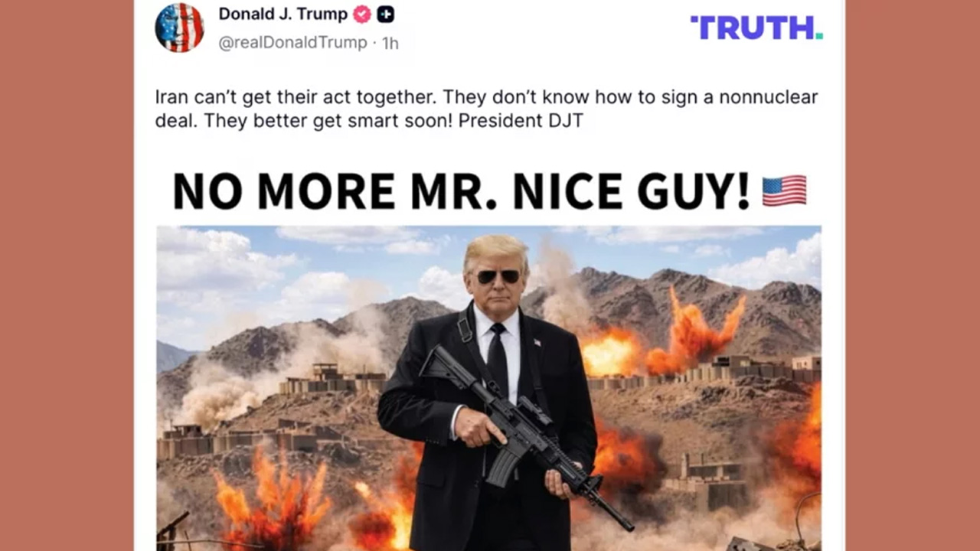Click the 'NO MORE MR. NICE GUY!' headline
Viewport: 980px width, 551px height.
461,191
